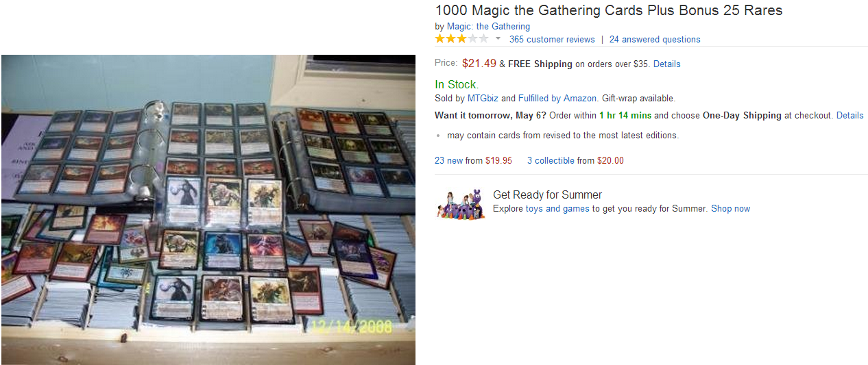Click the $19.95 new offers price
This screenshot has height=365, width=868.
pos(498,161)
